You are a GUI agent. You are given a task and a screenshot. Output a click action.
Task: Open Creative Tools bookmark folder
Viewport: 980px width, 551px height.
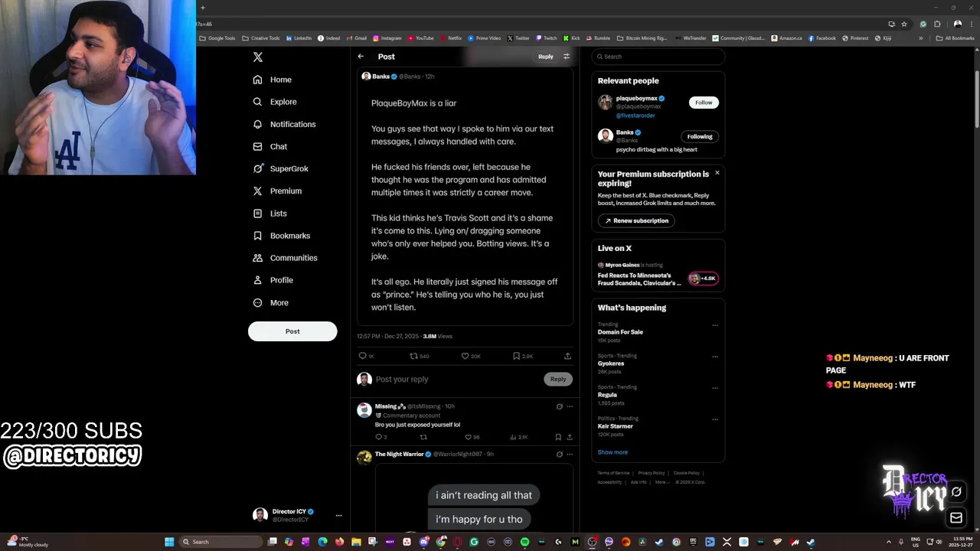tap(261, 37)
